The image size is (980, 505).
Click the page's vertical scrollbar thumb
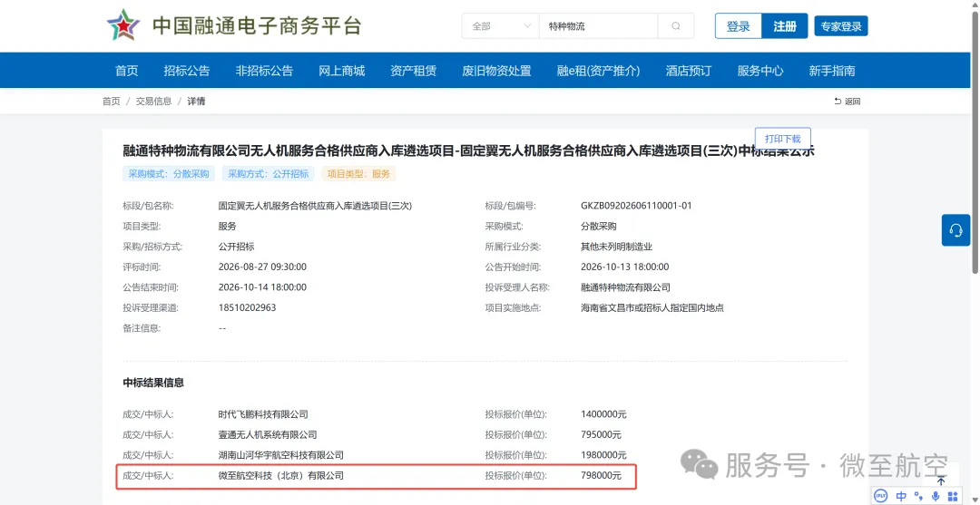(x=975, y=141)
